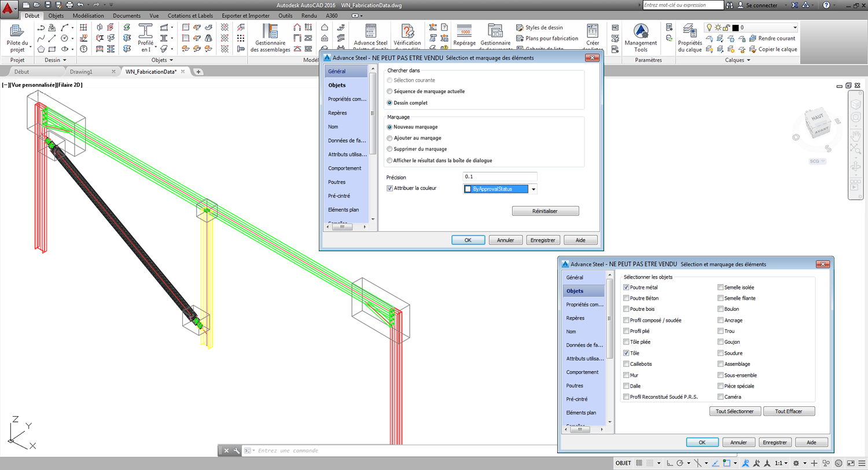Expand the Dessin ribbon panel
868x470 pixels.
click(56, 60)
